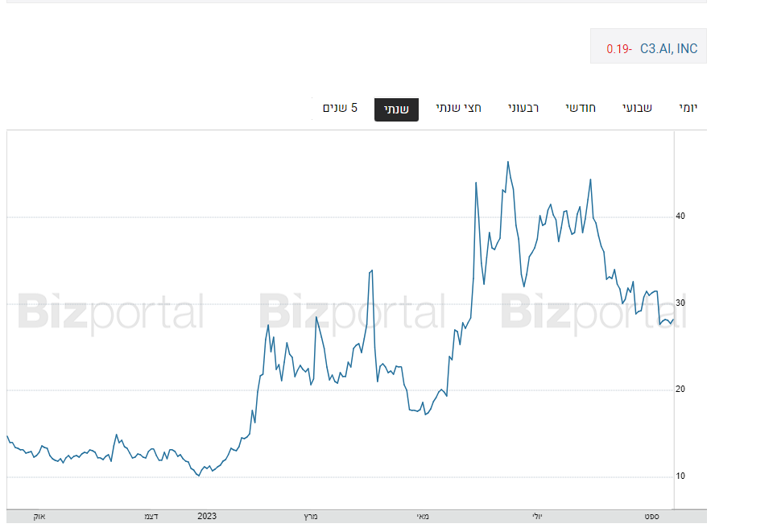This screenshot has width=773, height=532.
Task: Select the יומי daily range tab
Action: tap(688, 108)
